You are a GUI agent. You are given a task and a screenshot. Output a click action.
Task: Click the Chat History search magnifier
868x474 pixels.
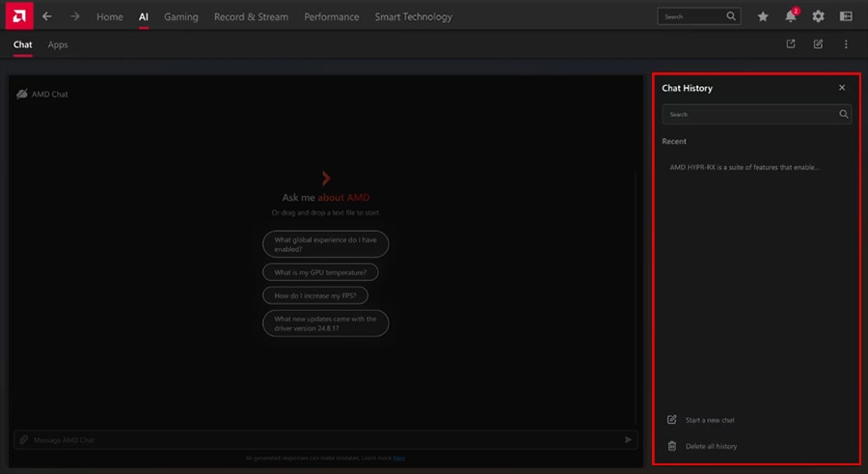843,114
